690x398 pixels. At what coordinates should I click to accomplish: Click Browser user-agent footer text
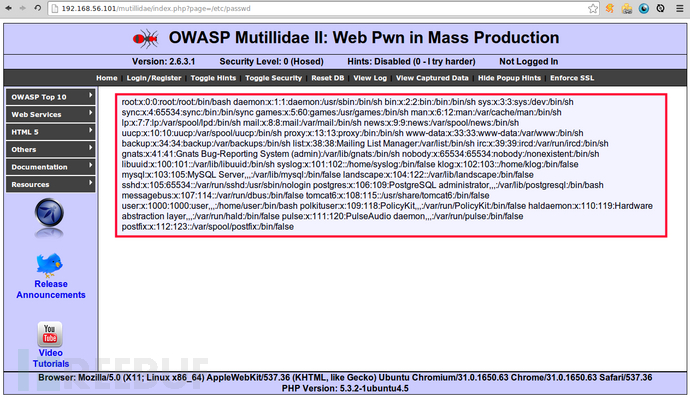[345, 377]
